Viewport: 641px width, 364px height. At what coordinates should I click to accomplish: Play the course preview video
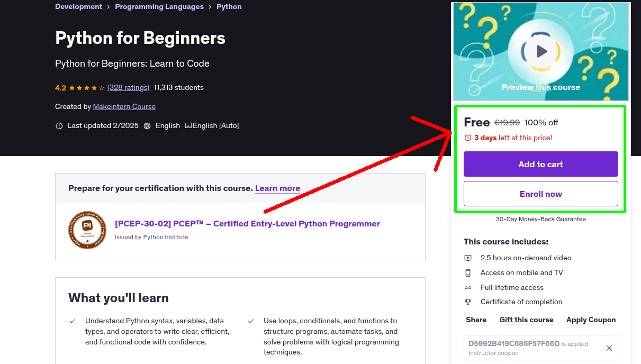[541, 51]
